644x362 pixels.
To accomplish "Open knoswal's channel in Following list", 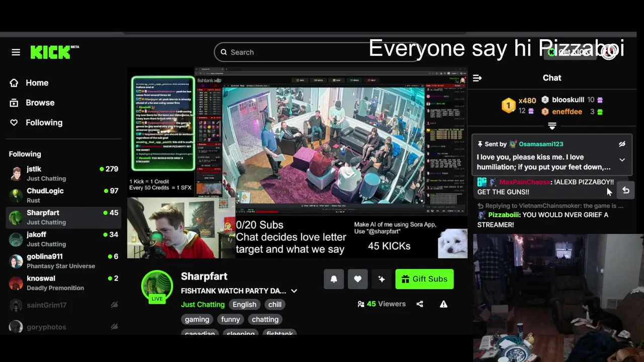I will tap(63, 283).
